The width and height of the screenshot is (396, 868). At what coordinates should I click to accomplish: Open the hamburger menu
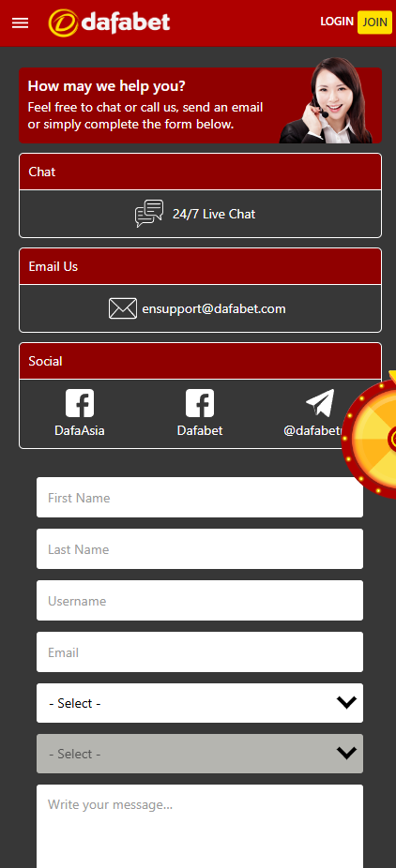[x=20, y=22]
